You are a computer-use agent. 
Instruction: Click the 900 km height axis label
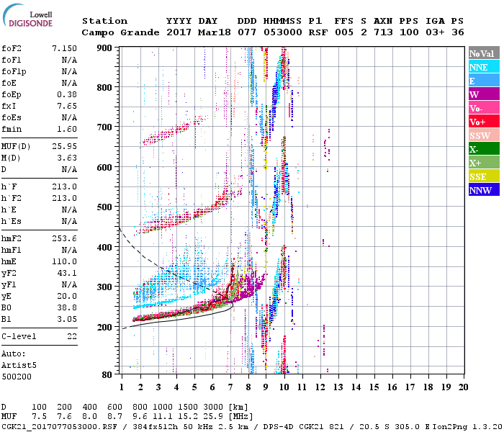[104, 48]
